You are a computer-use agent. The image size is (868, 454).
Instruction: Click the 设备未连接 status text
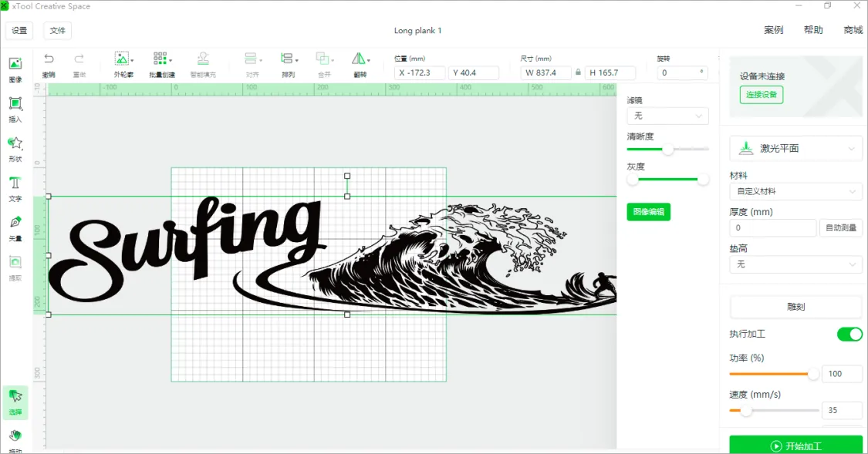pos(762,76)
